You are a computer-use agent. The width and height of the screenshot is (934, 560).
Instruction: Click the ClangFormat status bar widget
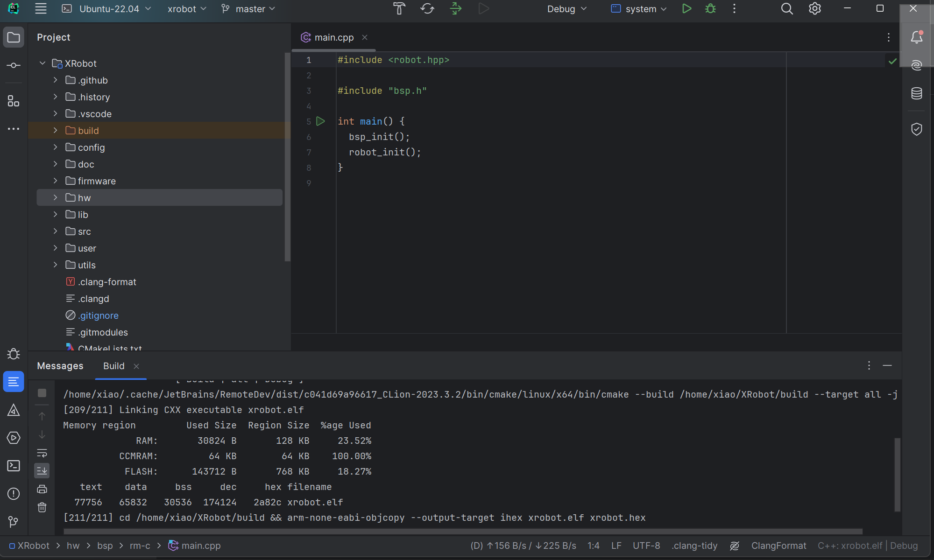778,546
